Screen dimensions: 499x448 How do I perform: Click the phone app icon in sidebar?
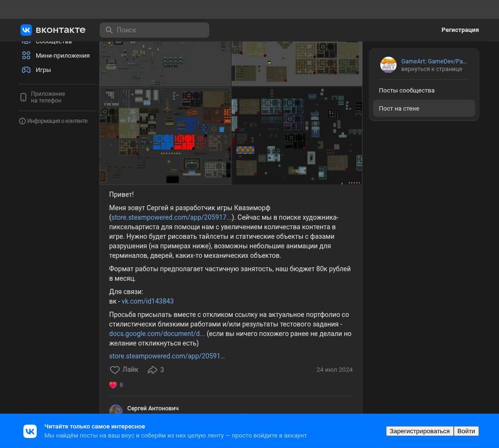point(23,97)
